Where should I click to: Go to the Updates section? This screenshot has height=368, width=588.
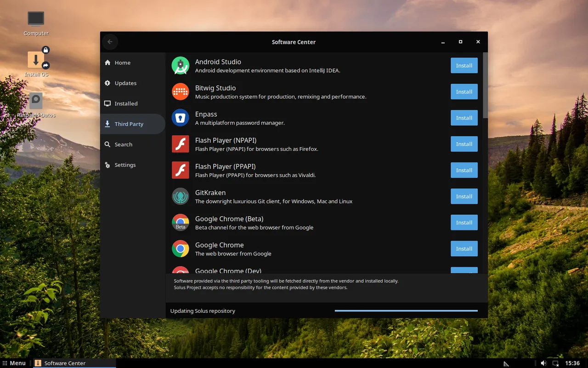132,83
